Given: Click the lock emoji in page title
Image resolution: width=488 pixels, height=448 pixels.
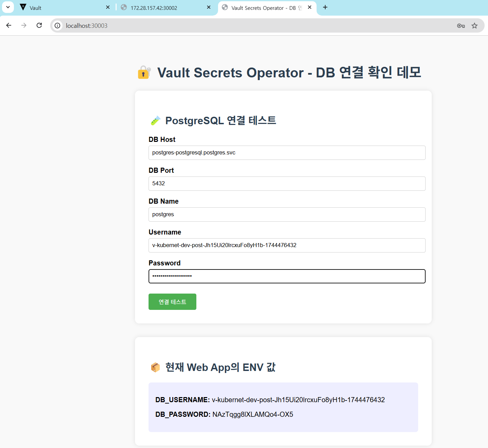Looking at the screenshot, I should [144, 72].
